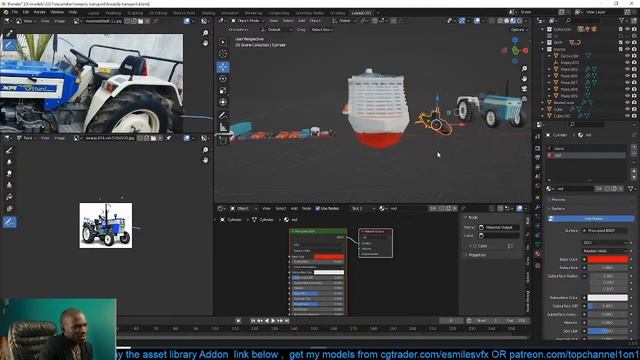Image resolution: width=640 pixels, height=360 pixels.
Task: Click the Use Nodes button in Surface panel
Action: click(x=591, y=219)
